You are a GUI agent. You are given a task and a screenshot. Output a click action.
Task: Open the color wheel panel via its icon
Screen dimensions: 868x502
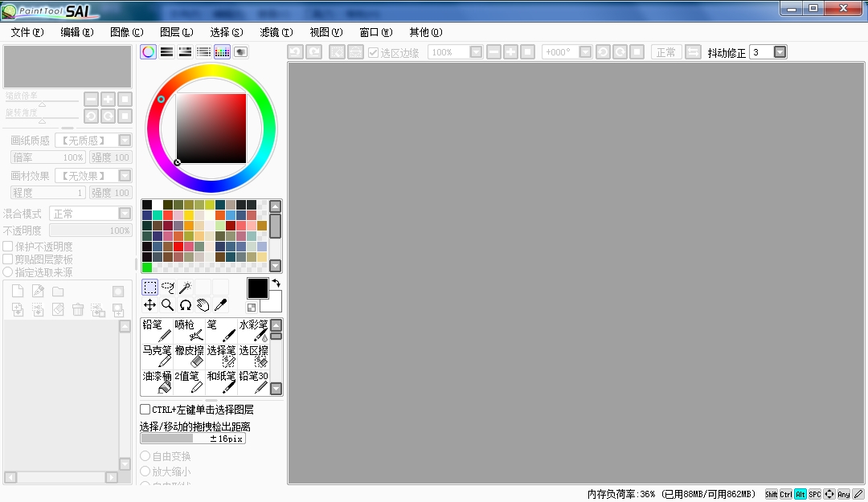[x=148, y=51]
